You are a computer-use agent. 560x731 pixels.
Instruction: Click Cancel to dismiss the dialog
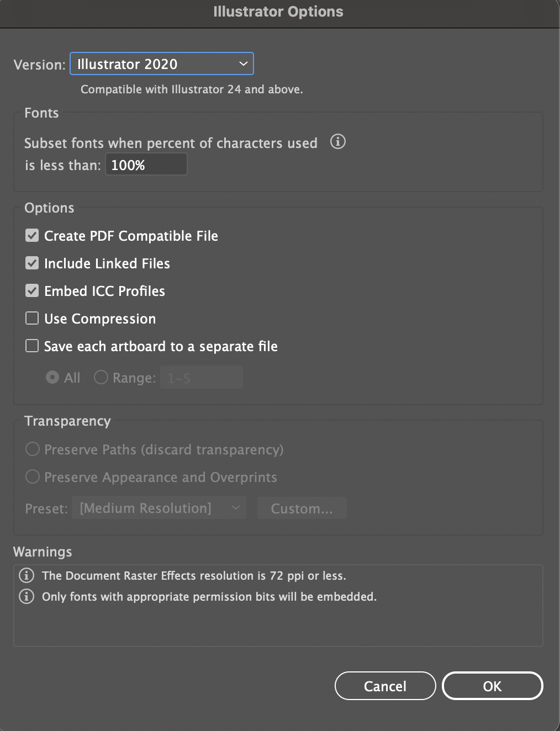[385, 686]
